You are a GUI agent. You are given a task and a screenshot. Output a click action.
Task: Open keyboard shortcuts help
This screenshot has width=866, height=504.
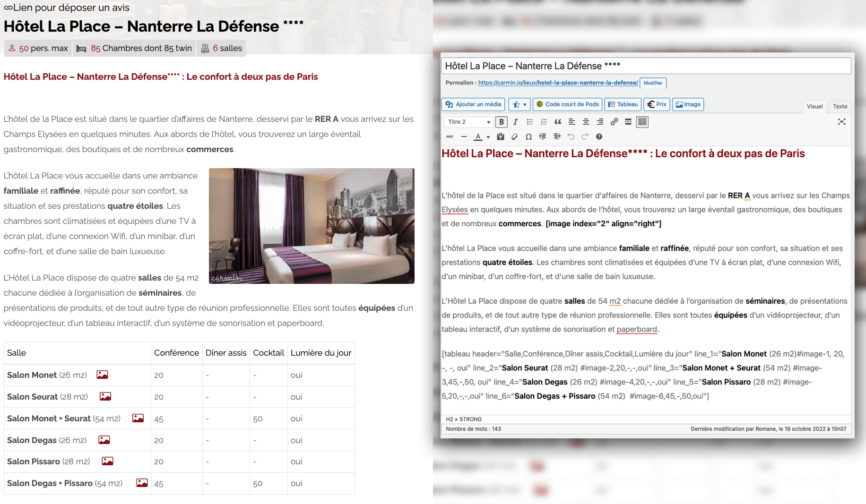[x=599, y=137]
